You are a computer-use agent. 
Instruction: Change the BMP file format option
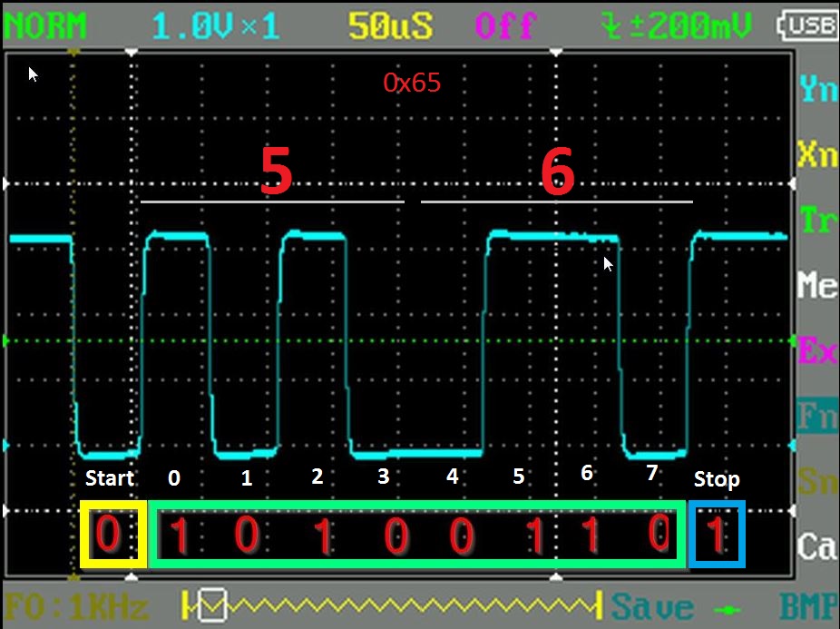pyautogui.click(x=808, y=606)
